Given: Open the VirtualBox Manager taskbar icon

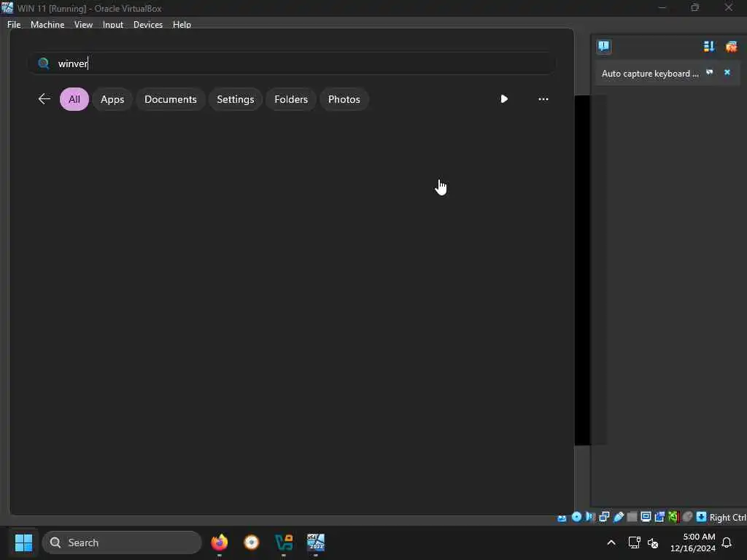Looking at the screenshot, I should click(284, 542).
